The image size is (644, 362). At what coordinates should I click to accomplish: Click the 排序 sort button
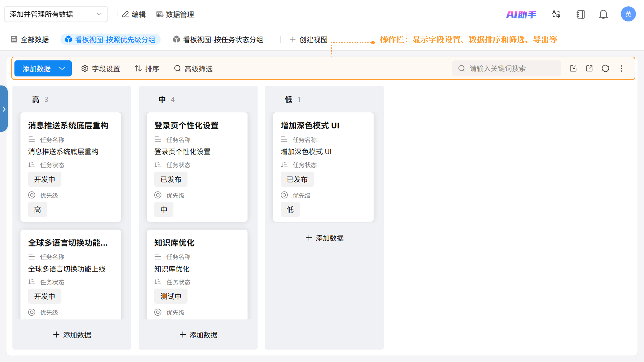[147, 69]
